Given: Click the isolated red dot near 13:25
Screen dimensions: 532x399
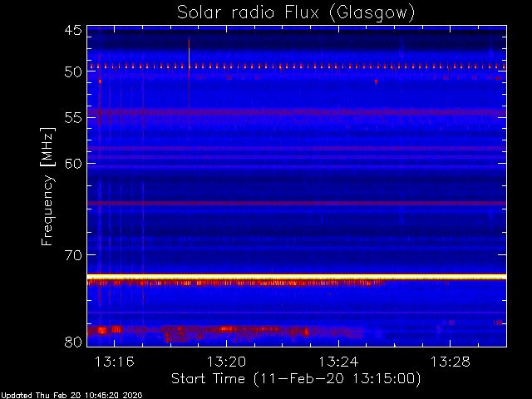Looking at the screenshot, I should 376,81.
